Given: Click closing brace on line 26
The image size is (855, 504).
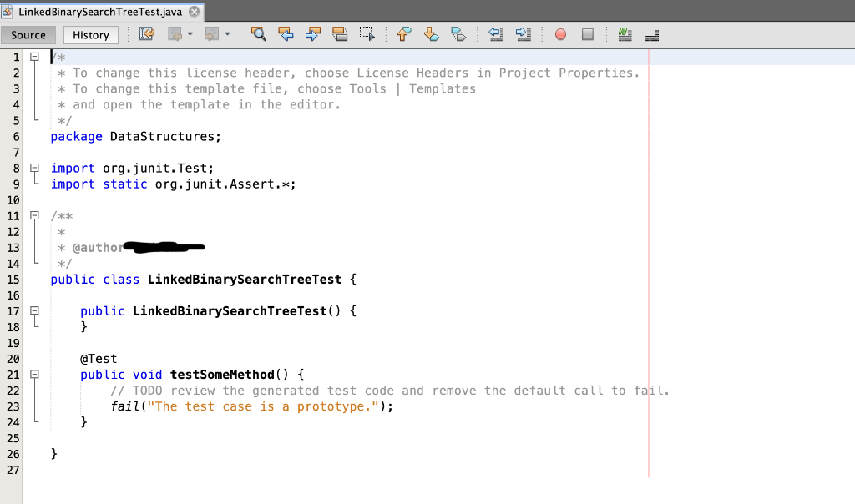Looking at the screenshot, I should click(x=54, y=453).
